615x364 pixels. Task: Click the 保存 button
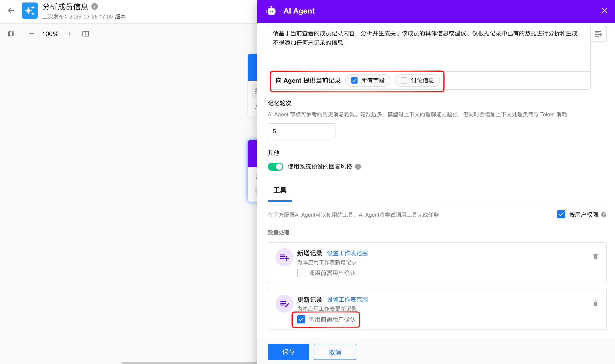288,352
